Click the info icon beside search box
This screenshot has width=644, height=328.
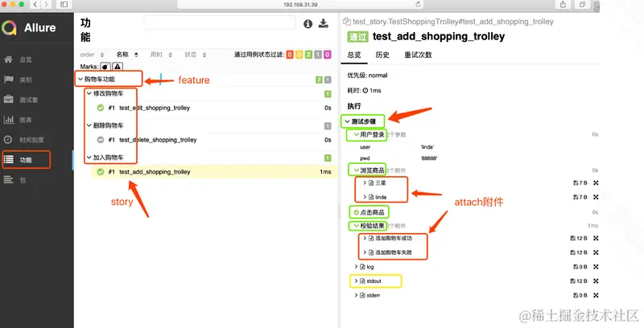pos(308,24)
